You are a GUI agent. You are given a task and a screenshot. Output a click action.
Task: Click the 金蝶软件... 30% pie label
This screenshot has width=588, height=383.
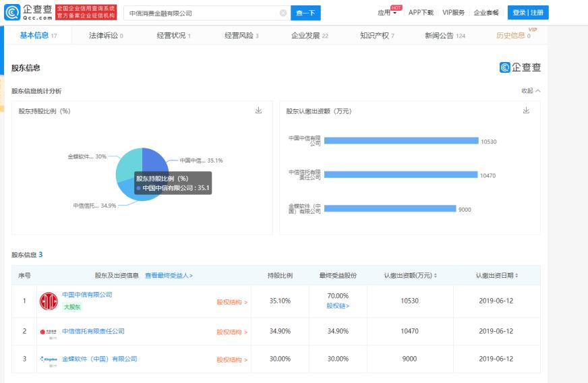(87, 156)
